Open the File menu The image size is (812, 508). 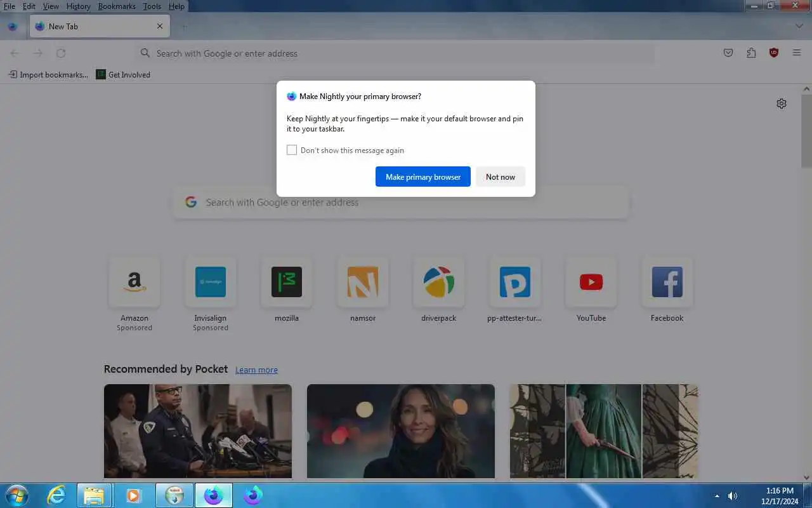[9, 6]
